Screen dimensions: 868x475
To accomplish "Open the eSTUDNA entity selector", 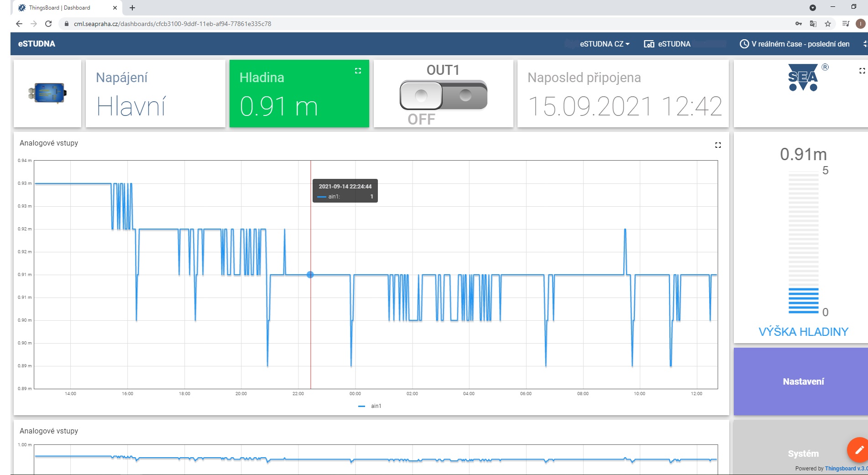I will tap(667, 44).
